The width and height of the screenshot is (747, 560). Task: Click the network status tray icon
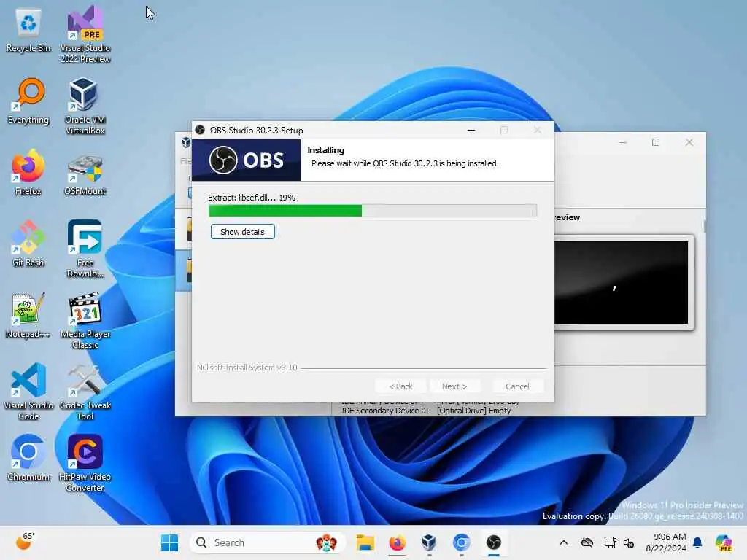point(610,542)
